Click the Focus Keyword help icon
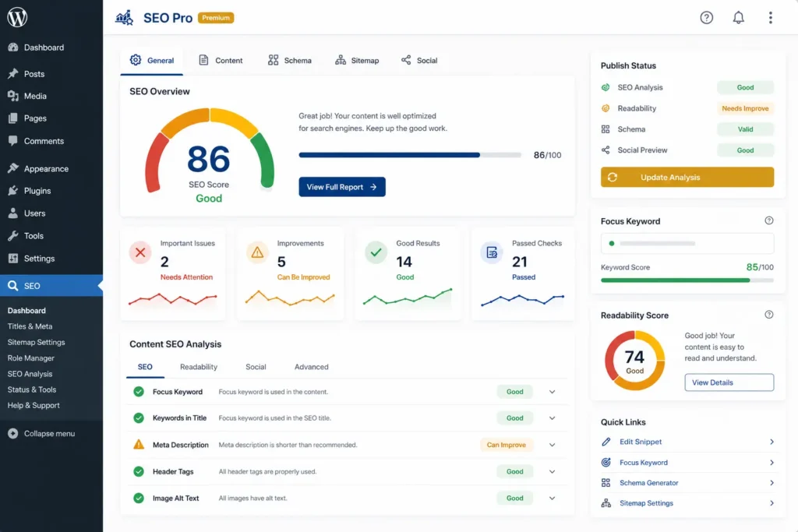The width and height of the screenshot is (798, 532). (769, 220)
